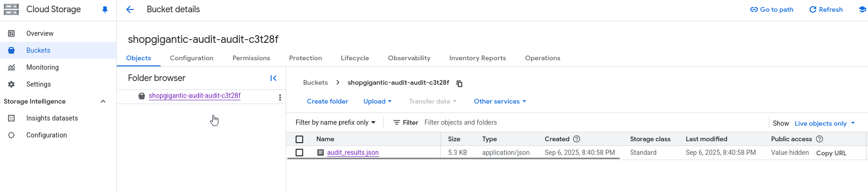Click Create folder
The height and width of the screenshot is (193, 868).
coord(328,101)
